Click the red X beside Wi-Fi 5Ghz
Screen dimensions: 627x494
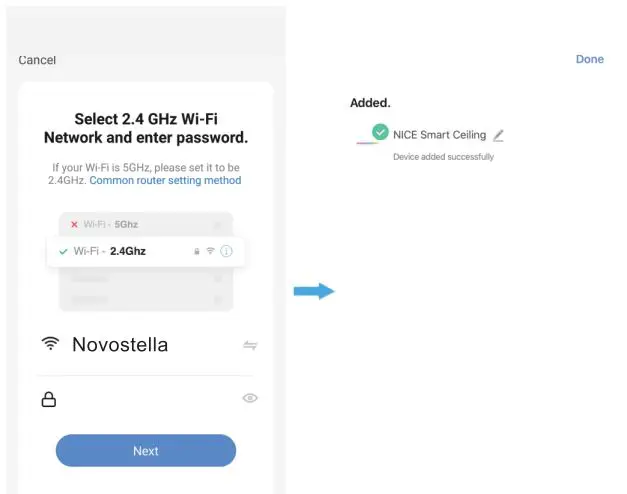pos(74,225)
